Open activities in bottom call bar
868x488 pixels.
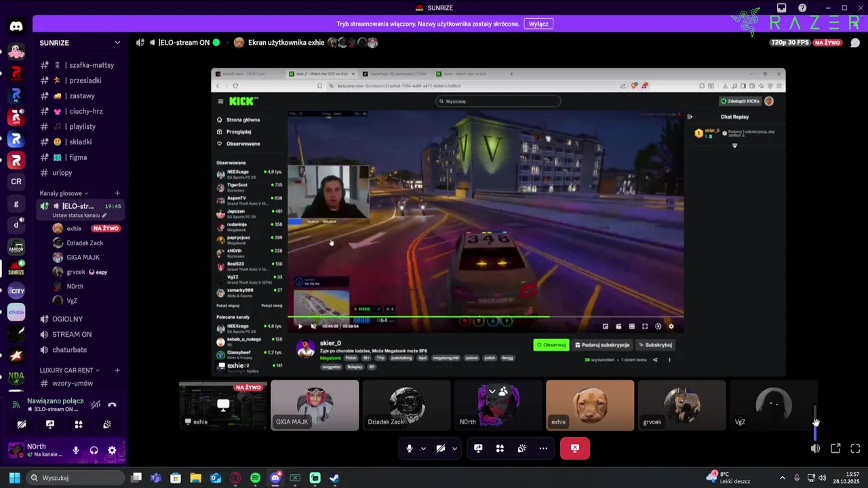500,448
